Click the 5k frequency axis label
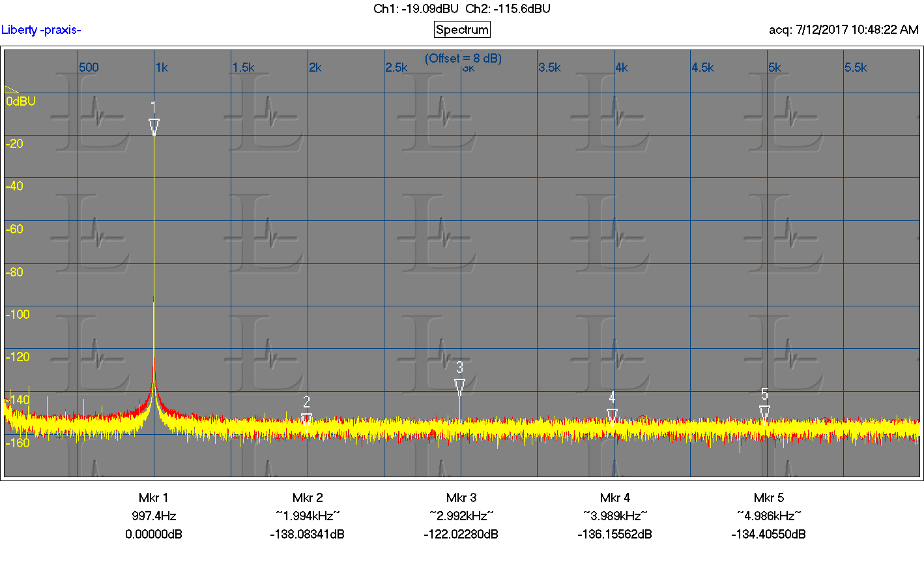This screenshot has height=575, width=924. [x=774, y=67]
